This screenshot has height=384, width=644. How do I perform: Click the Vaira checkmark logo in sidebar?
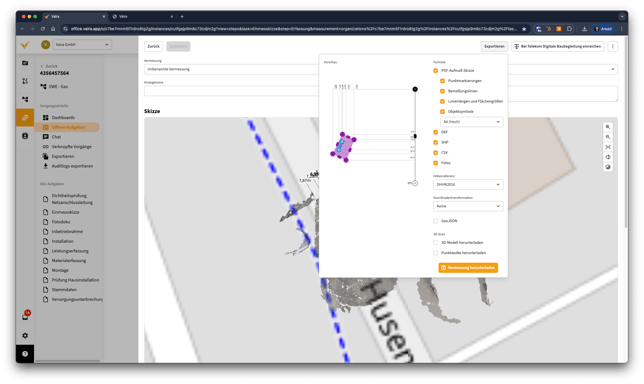coord(25,44)
